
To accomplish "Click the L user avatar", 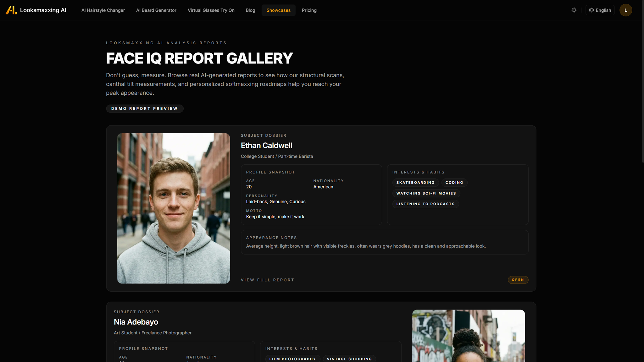I will [x=626, y=10].
